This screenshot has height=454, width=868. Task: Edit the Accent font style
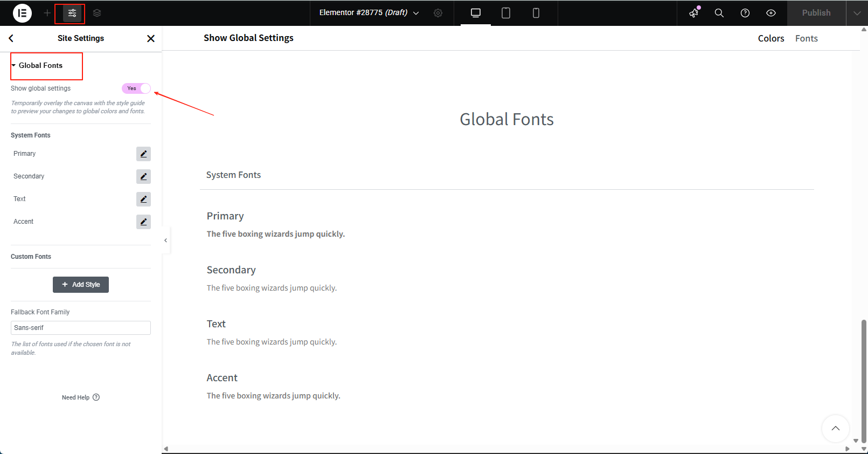pos(143,222)
